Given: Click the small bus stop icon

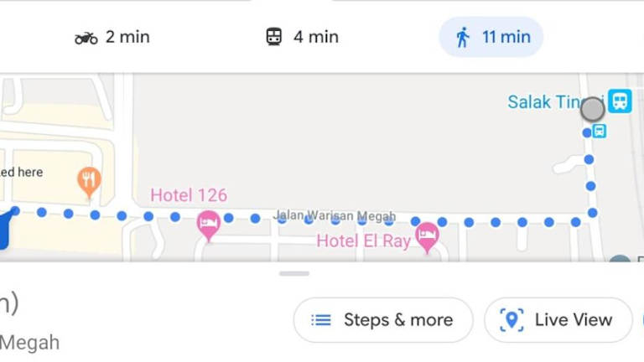Looking at the screenshot, I should [x=599, y=131].
